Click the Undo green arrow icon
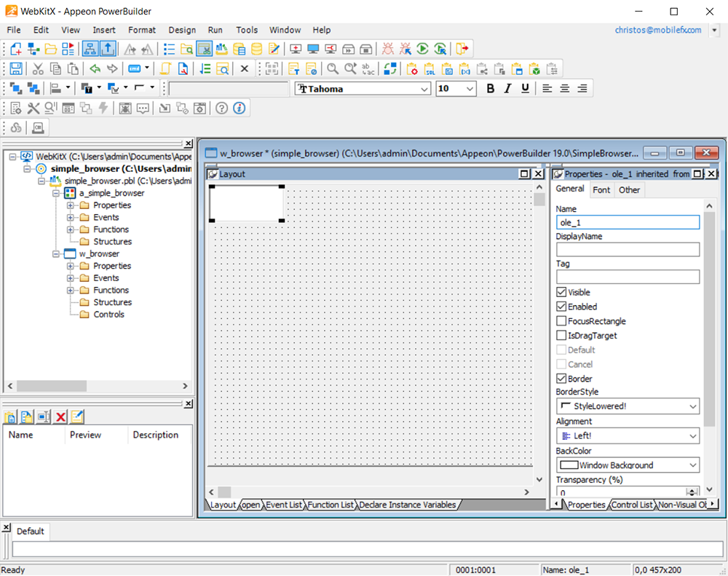The image size is (728, 576). click(95, 68)
